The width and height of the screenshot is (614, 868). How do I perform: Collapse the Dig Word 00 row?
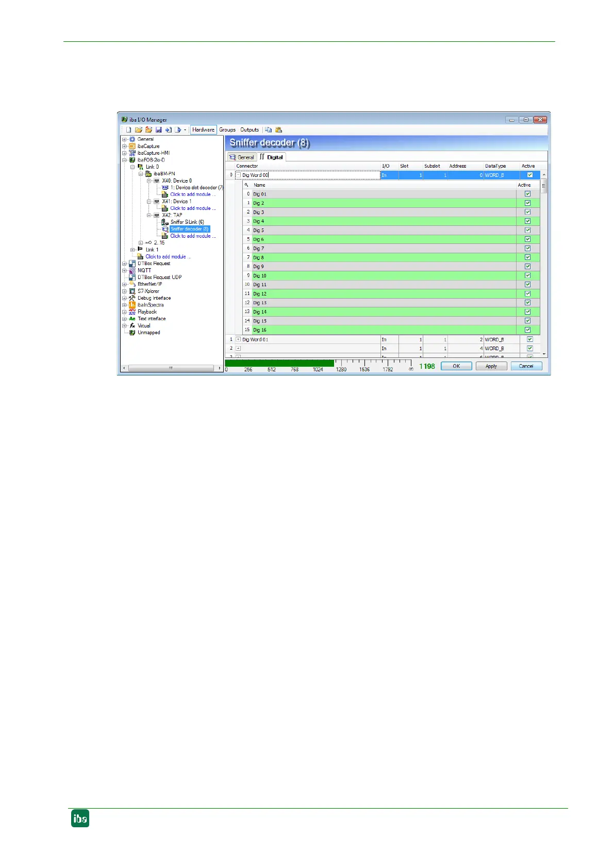click(x=238, y=175)
